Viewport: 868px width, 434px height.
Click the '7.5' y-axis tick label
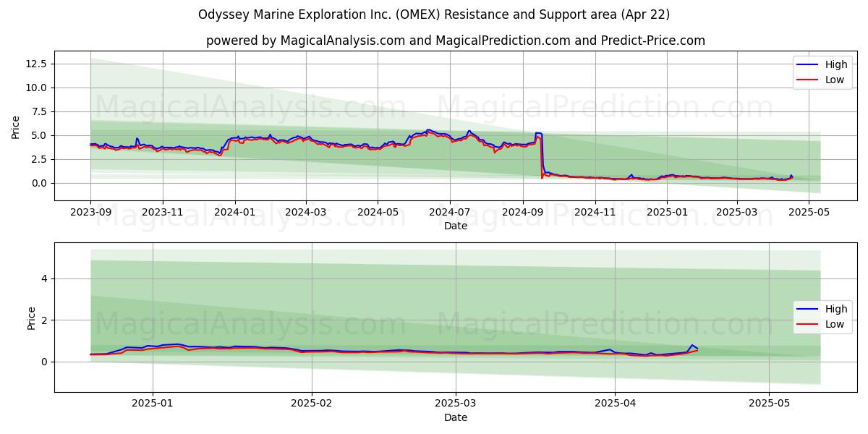(39, 111)
